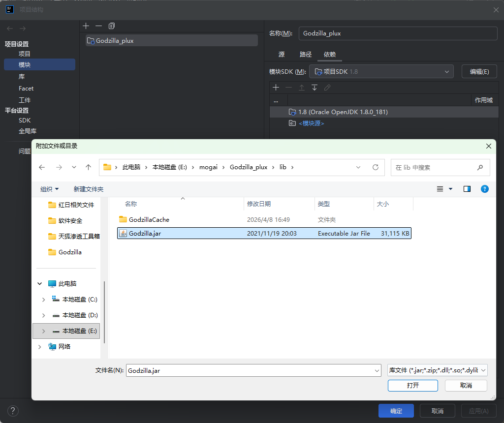This screenshot has height=423, width=504.
Task: Click 取消 in project structure window
Action: tap(437, 411)
